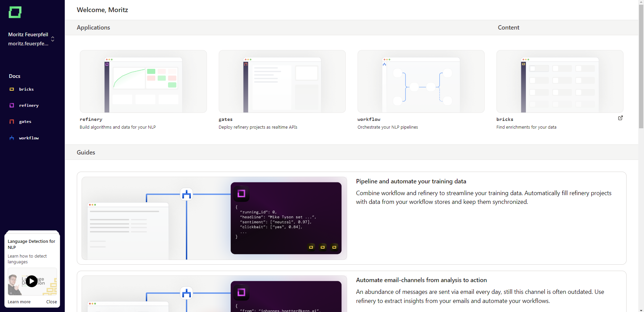Screen dimensions: 644x312
Task: Open the account switcher chevron beside Moritz Feuerpfeil
Action: tap(53, 39)
